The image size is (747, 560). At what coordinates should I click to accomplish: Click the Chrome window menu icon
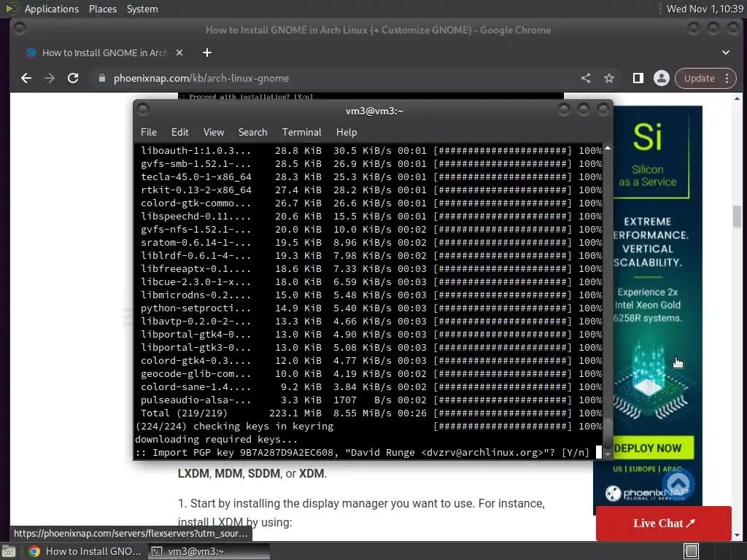pos(20,29)
